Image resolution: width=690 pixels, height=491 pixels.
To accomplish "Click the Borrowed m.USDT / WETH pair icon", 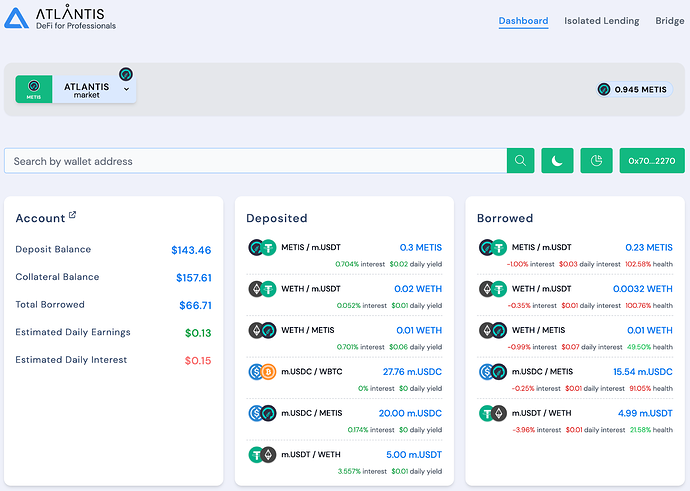I will (493, 413).
